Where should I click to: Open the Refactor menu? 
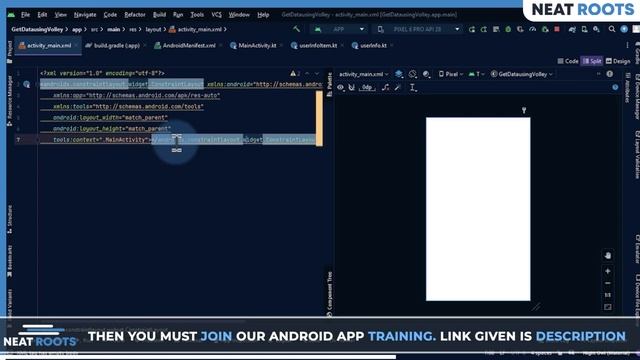[x=135, y=15]
